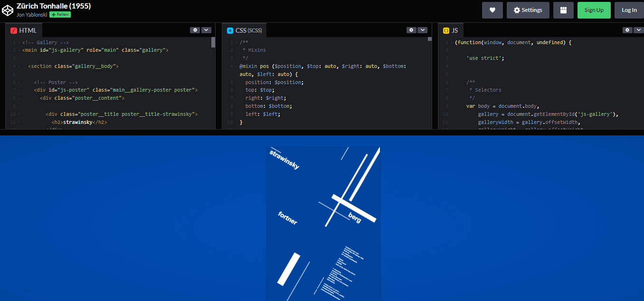
Task: Click the CodePen logo icon
Action: pyautogui.click(x=8, y=10)
